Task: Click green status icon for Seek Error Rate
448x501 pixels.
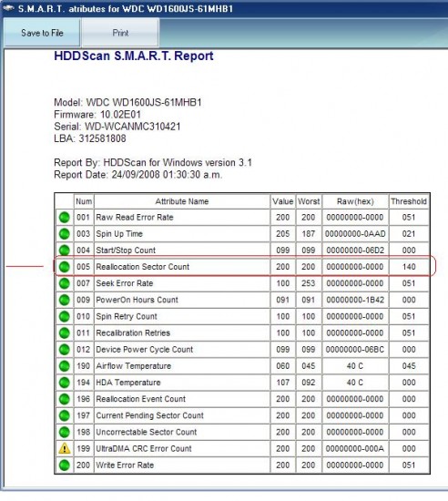Action: click(65, 283)
